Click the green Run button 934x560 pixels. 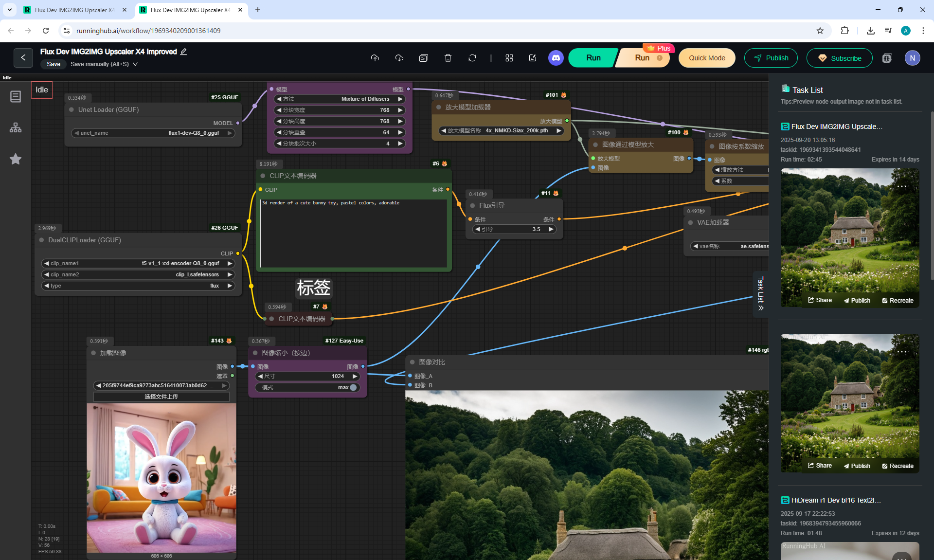[593, 58]
